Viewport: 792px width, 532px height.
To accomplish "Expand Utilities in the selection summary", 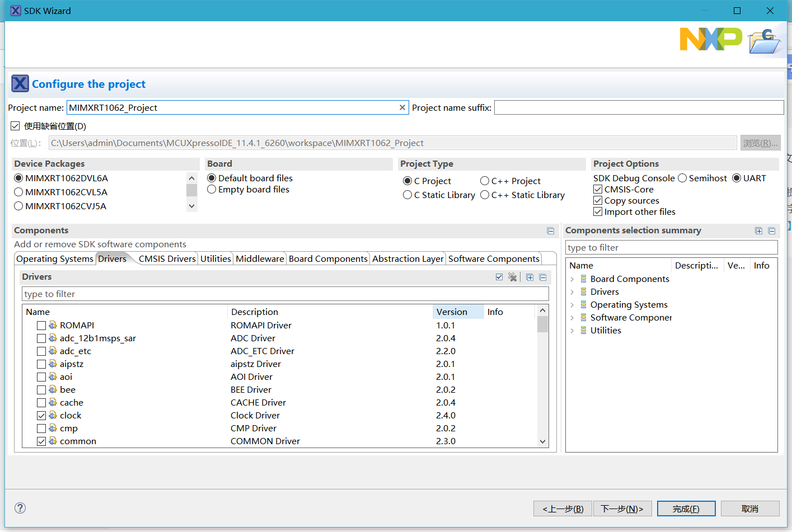I will pyautogui.click(x=572, y=330).
